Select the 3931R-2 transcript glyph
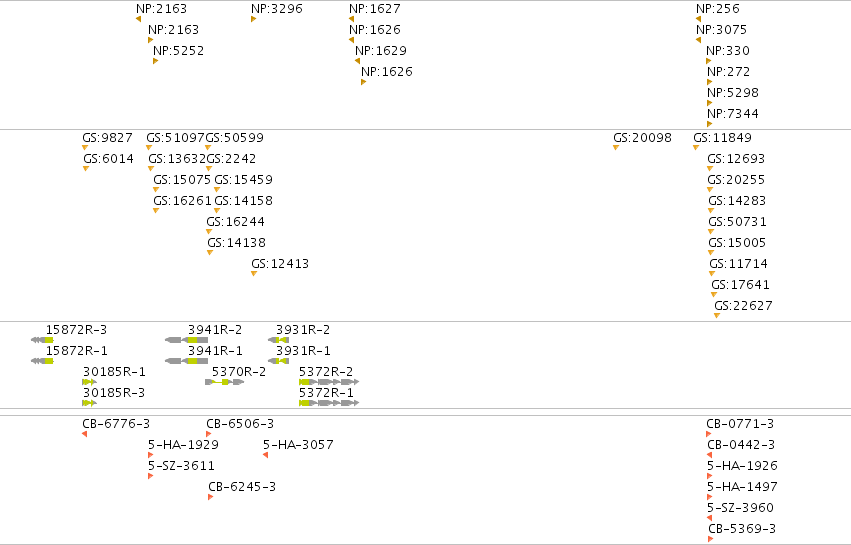The height and width of the screenshot is (545, 851). coord(278,340)
